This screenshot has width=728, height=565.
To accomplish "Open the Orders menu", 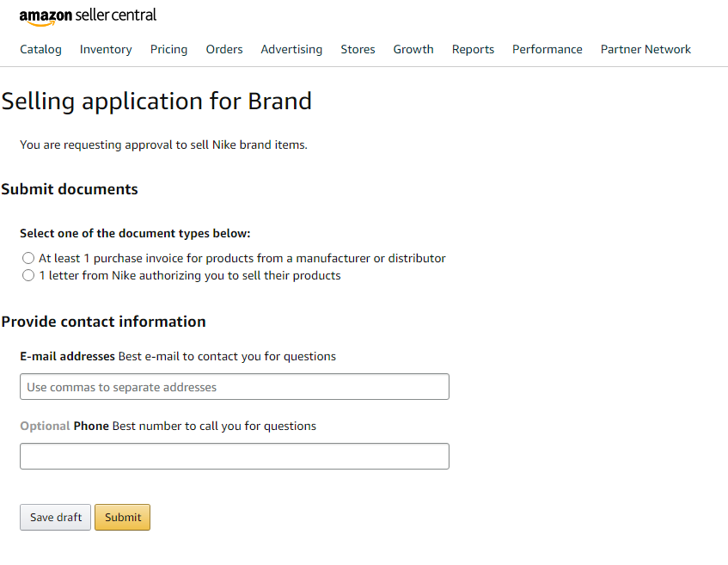I will click(x=224, y=50).
